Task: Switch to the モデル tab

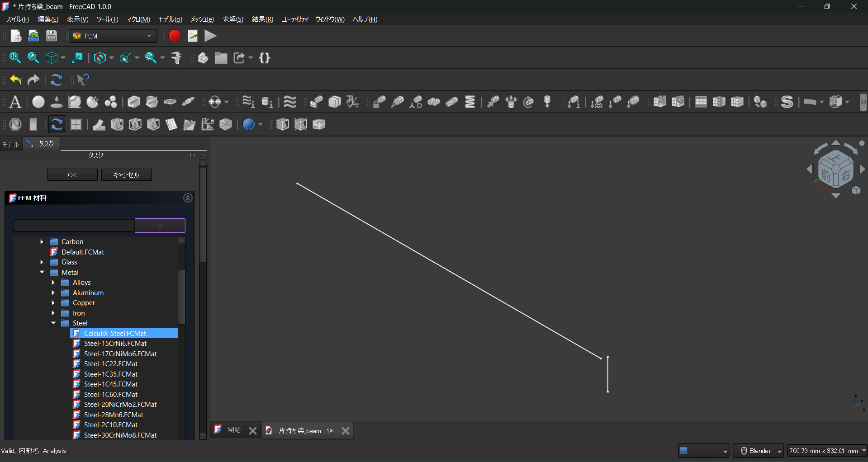Action: coord(10,144)
